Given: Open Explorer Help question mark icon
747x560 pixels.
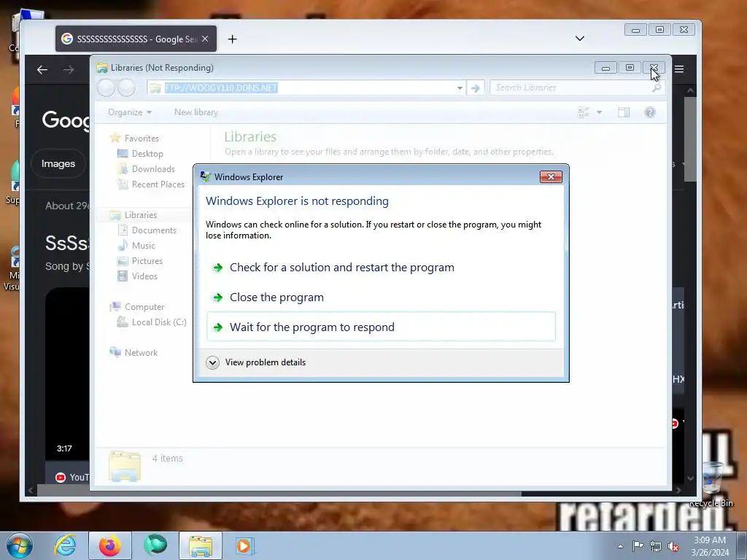Looking at the screenshot, I should 650,112.
